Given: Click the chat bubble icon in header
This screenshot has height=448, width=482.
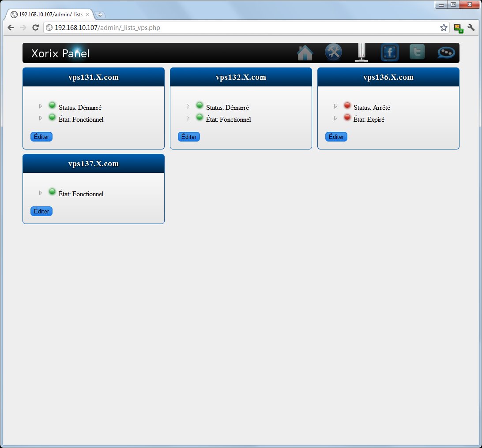Looking at the screenshot, I should 446,52.
